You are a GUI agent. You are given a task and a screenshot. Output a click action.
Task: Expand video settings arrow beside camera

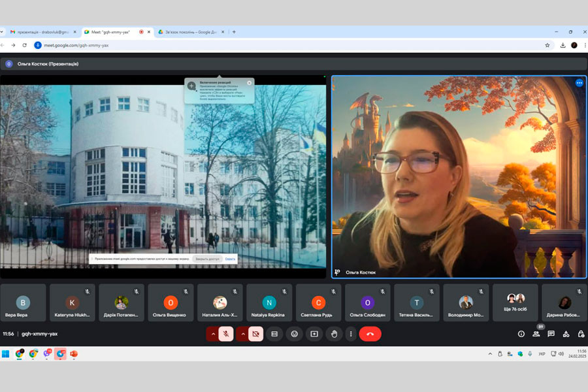click(x=242, y=334)
